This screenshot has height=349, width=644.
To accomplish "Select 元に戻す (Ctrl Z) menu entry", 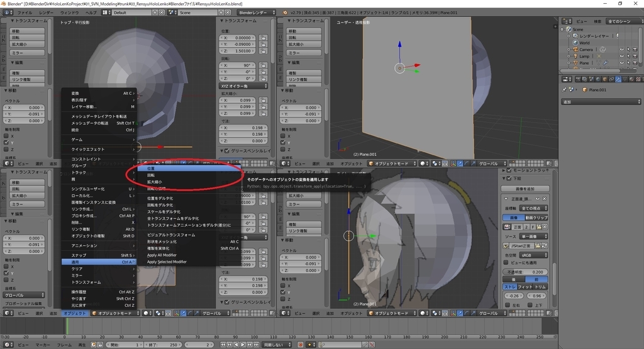I will coord(99,305).
